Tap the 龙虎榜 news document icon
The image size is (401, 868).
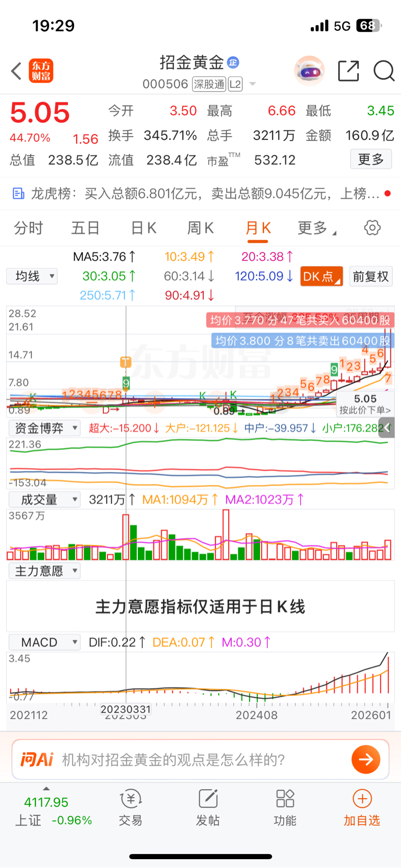coord(18,194)
